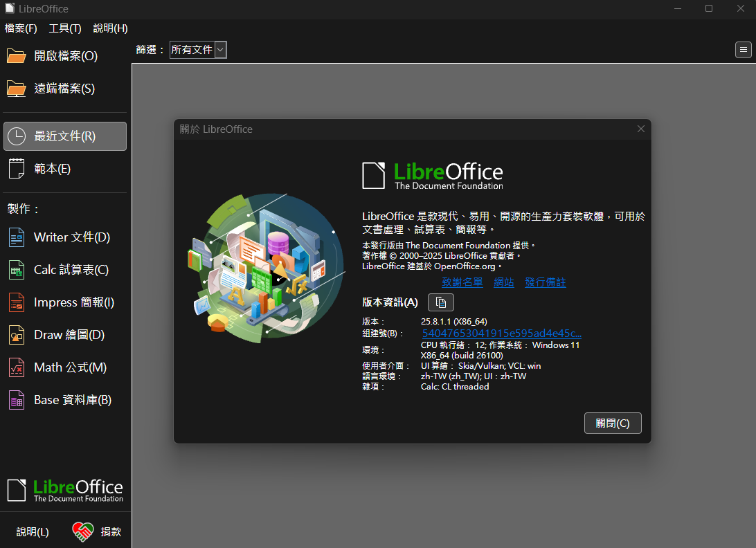756x548 pixels.
Task: Open the 致謝名單 credits link
Action: pyautogui.click(x=462, y=282)
